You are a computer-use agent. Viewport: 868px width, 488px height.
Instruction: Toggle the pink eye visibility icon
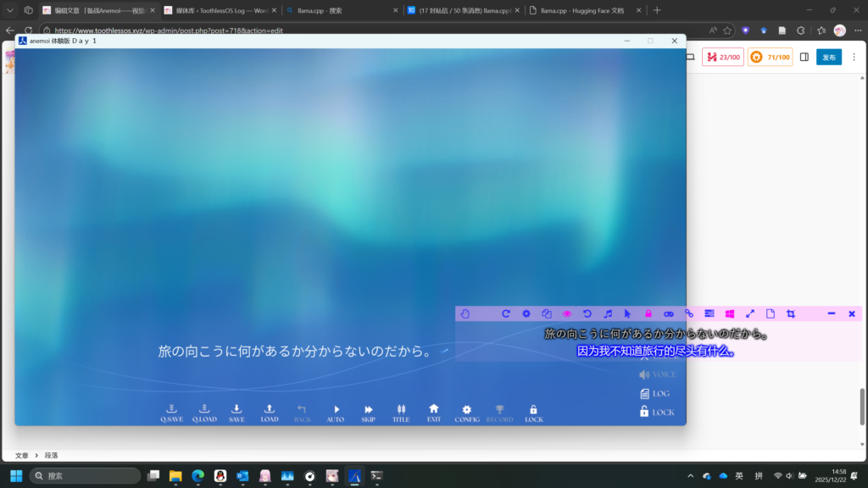coord(567,313)
